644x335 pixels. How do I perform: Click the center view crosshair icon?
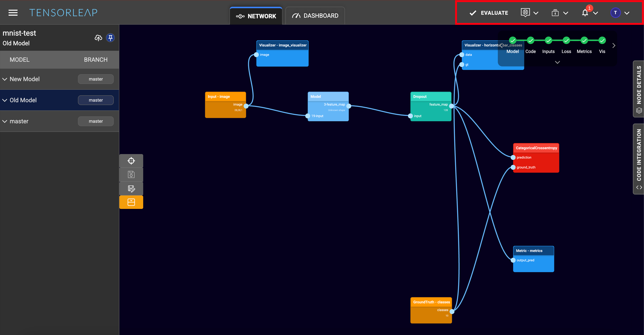tap(131, 161)
